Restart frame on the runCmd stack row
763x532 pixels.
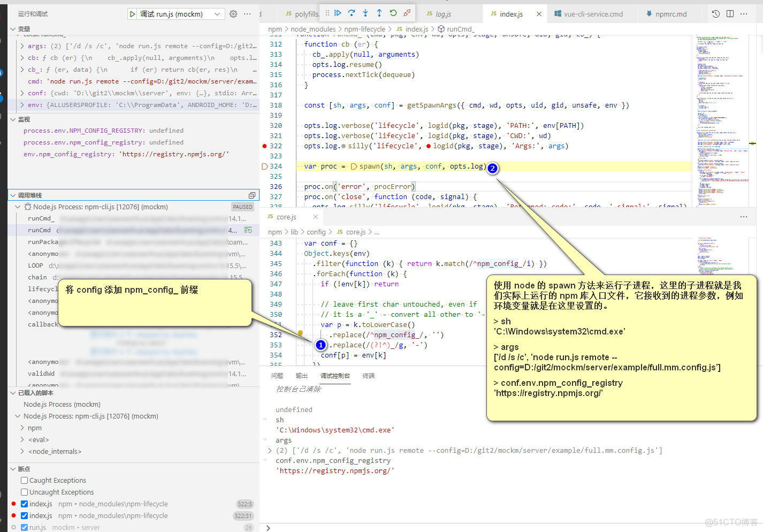(x=248, y=230)
